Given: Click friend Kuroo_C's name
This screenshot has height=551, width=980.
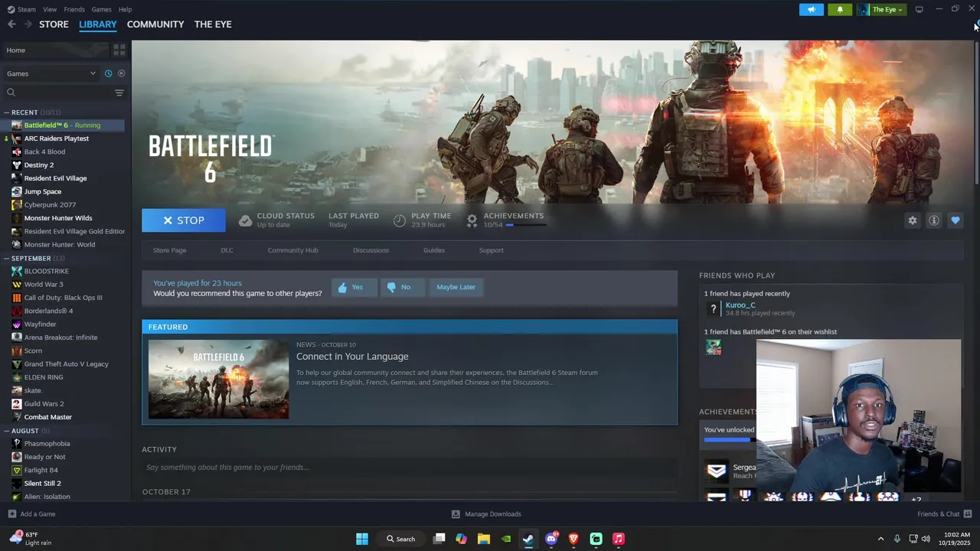Looking at the screenshot, I should tap(740, 305).
